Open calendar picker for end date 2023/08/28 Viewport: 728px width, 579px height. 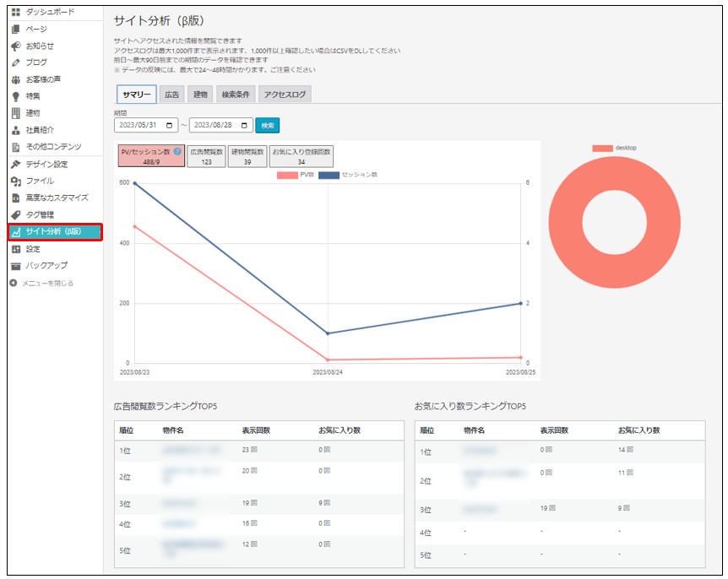point(245,125)
